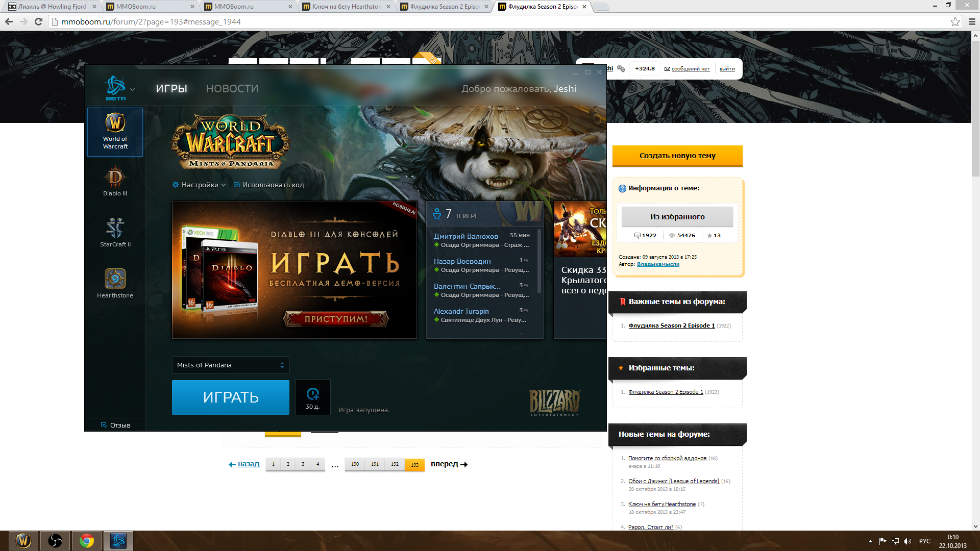Go to forum page 1
980x551 pixels.
point(273,464)
